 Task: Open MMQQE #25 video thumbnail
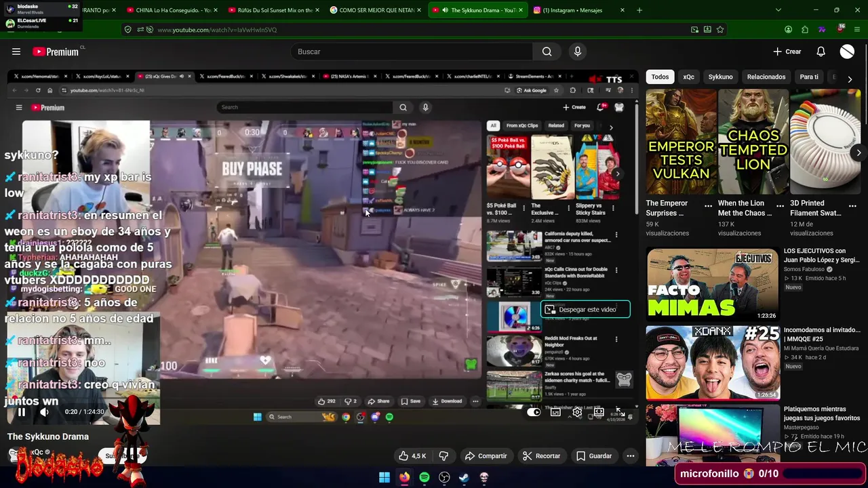click(x=712, y=363)
